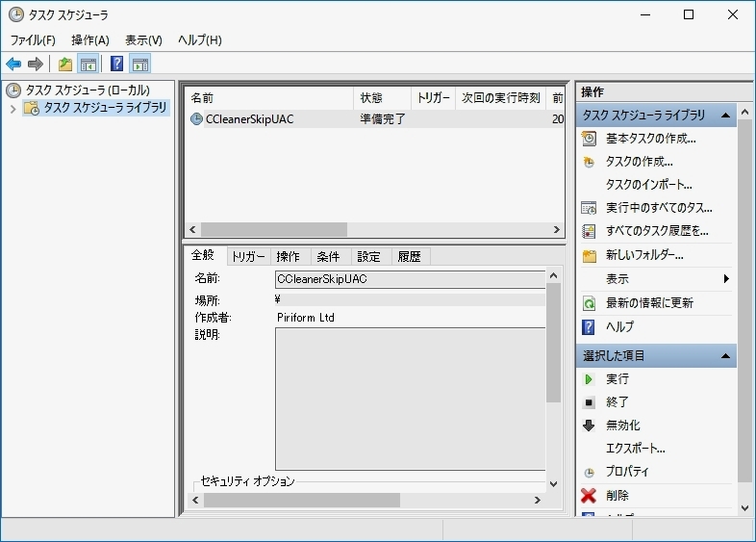Click the green 実行 run icon
Image resolution: width=756 pixels, height=542 pixels.
point(589,379)
